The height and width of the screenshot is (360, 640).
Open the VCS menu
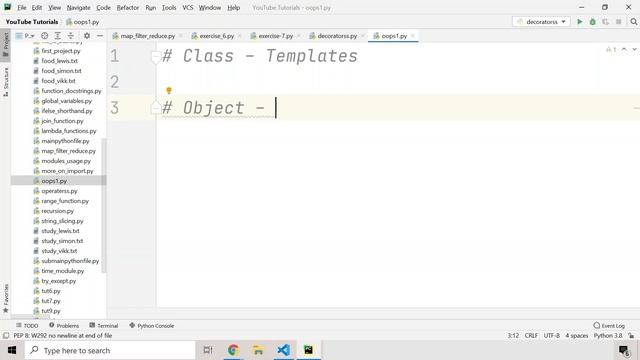(x=188, y=7)
